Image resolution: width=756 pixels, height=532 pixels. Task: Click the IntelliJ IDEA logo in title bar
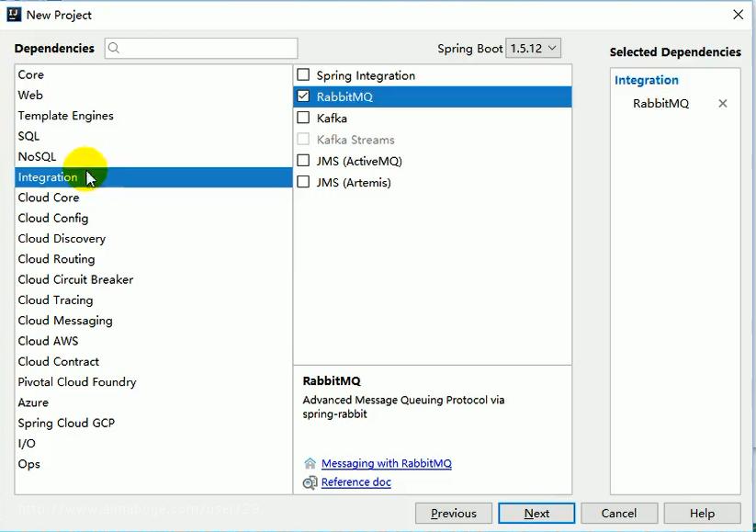[14, 15]
